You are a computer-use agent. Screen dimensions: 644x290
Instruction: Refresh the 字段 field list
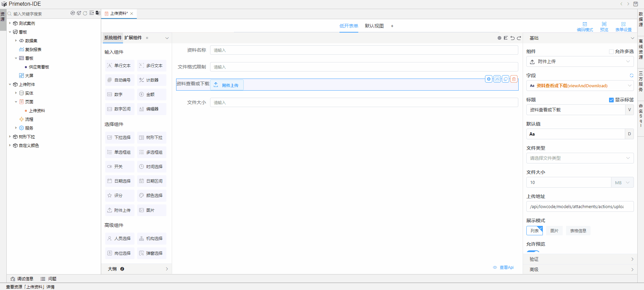631,76
